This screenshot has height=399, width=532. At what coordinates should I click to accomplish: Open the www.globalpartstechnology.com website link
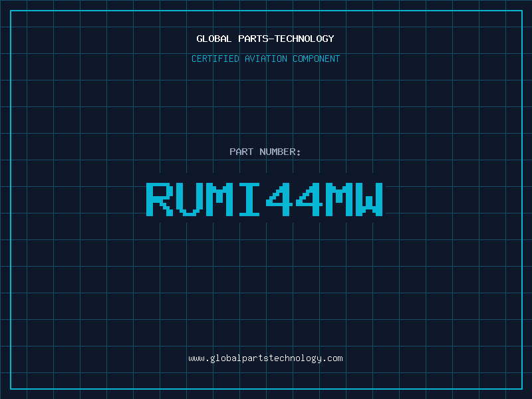(x=265, y=358)
